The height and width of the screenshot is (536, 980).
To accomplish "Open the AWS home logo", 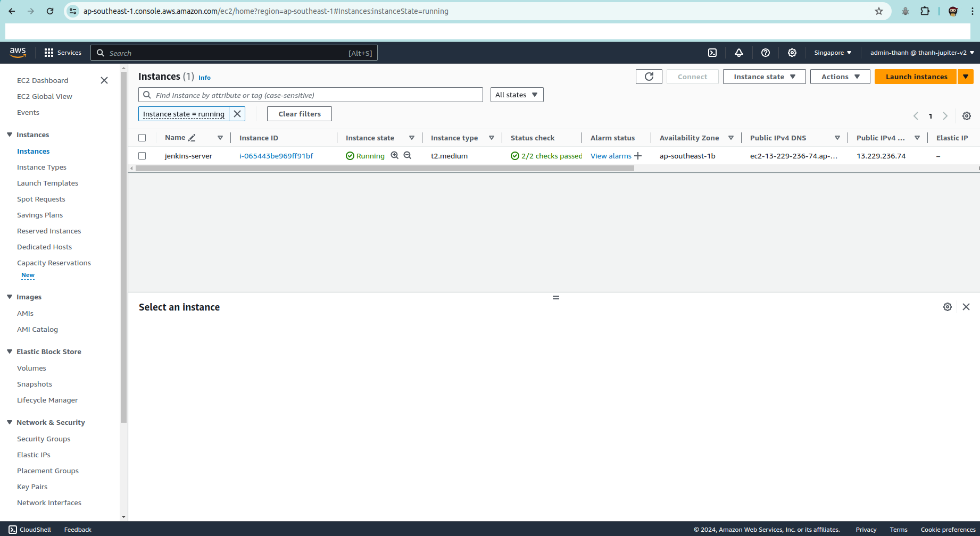I will pos(18,52).
